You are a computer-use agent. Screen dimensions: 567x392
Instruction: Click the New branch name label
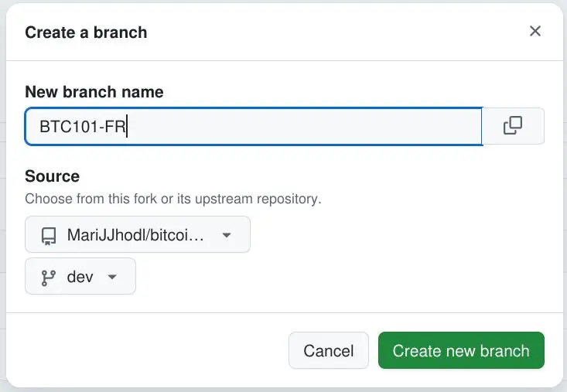pyautogui.click(x=94, y=92)
